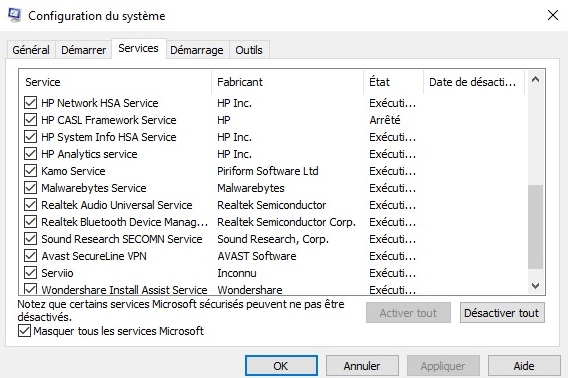The height and width of the screenshot is (378, 568).
Task: Sort by Date de désactivation column header
Action: 474,82
